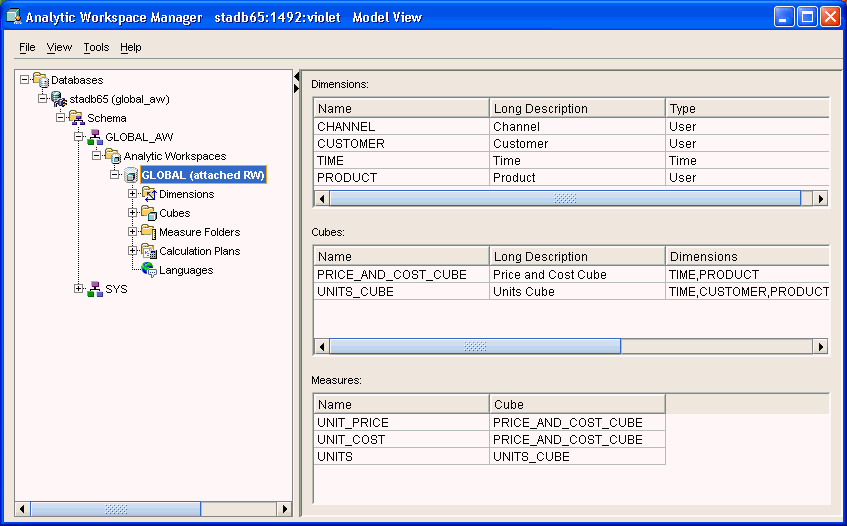
Task: Click the Languages globe icon
Action: (x=149, y=270)
